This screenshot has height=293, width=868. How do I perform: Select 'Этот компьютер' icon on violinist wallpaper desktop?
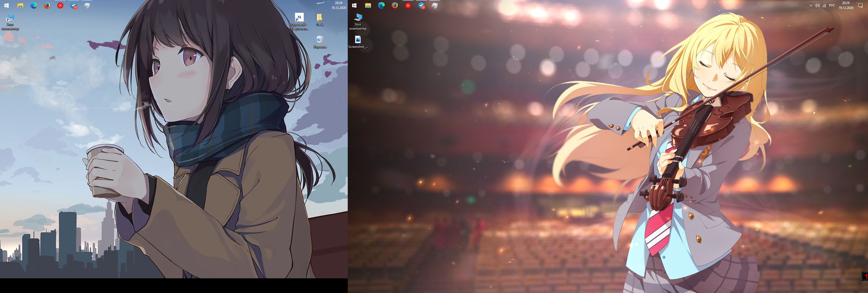358,22
